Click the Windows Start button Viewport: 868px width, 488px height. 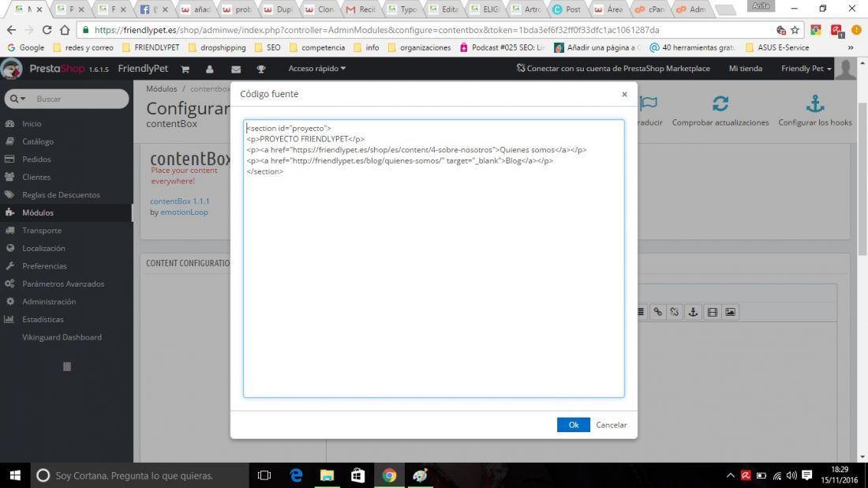tap(15, 475)
